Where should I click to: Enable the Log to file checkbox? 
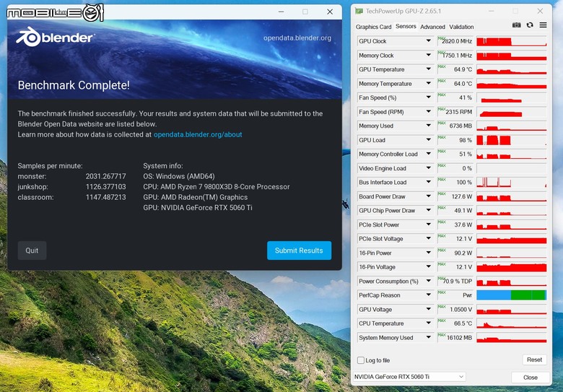click(361, 360)
